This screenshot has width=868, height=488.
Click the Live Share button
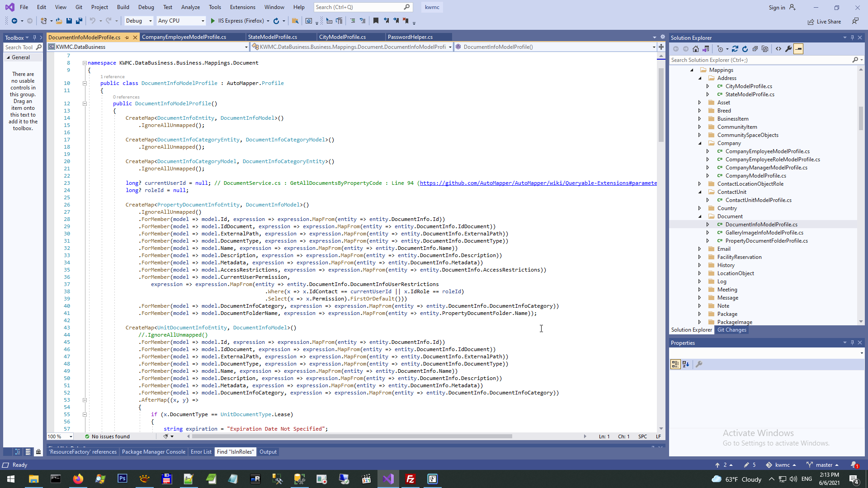824,22
